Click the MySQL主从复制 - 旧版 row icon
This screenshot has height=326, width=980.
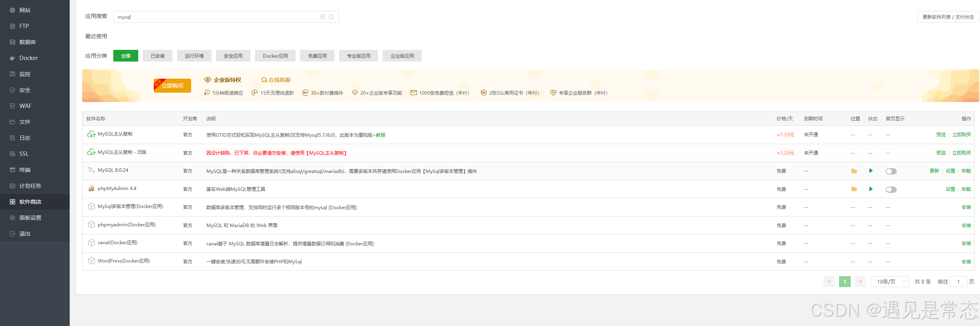[91, 152]
